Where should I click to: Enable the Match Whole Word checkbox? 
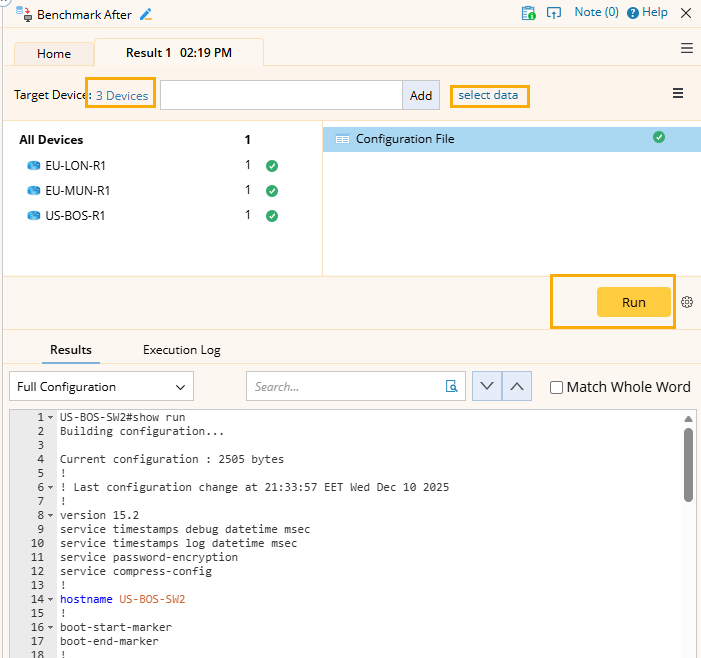pos(557,387)
